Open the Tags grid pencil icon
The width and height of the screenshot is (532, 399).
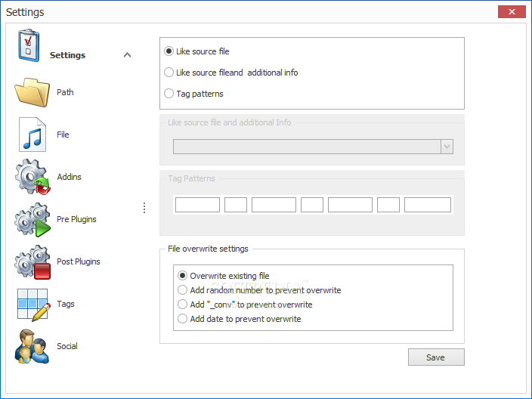(33, 305)
